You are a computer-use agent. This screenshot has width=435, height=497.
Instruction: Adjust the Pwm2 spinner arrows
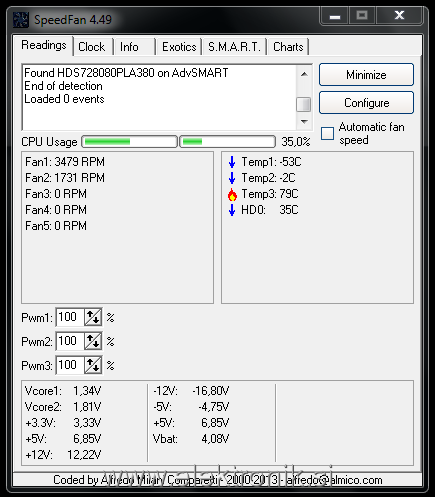coord(93,341)
